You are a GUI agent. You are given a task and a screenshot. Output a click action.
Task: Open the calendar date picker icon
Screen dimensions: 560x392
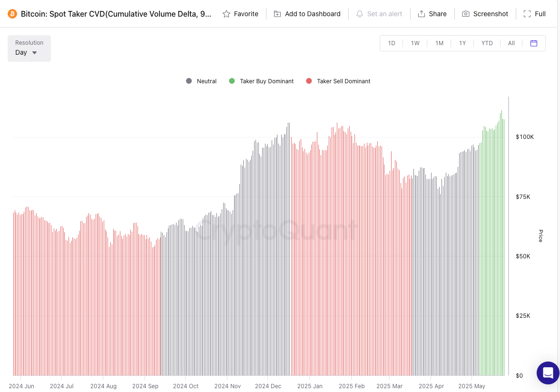[x=534, y=43]
